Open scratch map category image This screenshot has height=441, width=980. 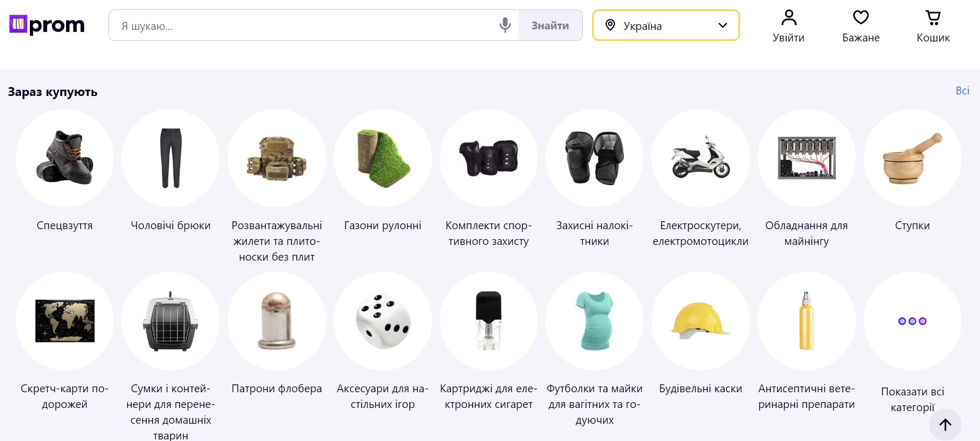(64, 321)
